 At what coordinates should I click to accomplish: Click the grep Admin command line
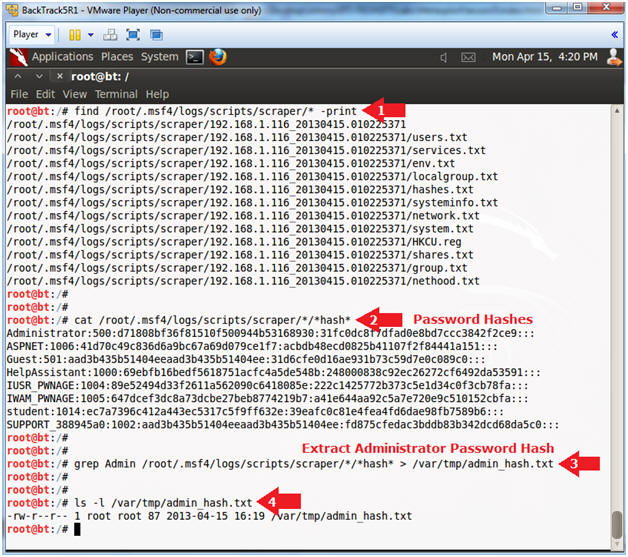coord(314,464)
